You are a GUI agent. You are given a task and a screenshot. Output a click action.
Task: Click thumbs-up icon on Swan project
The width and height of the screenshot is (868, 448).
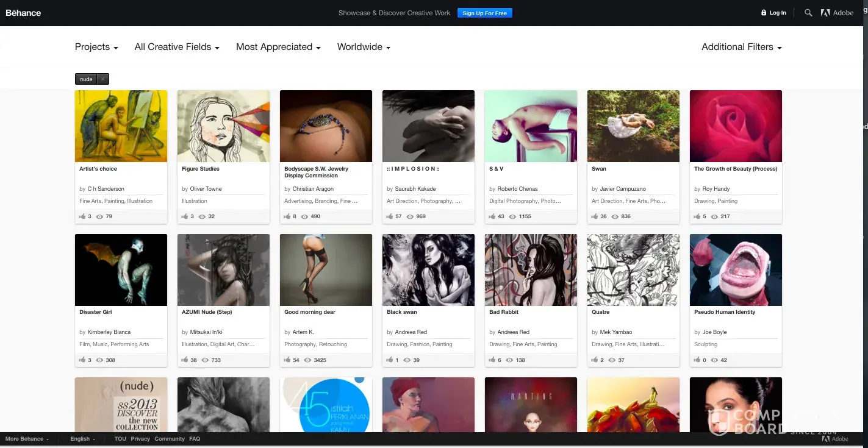(x=595, y=216)
